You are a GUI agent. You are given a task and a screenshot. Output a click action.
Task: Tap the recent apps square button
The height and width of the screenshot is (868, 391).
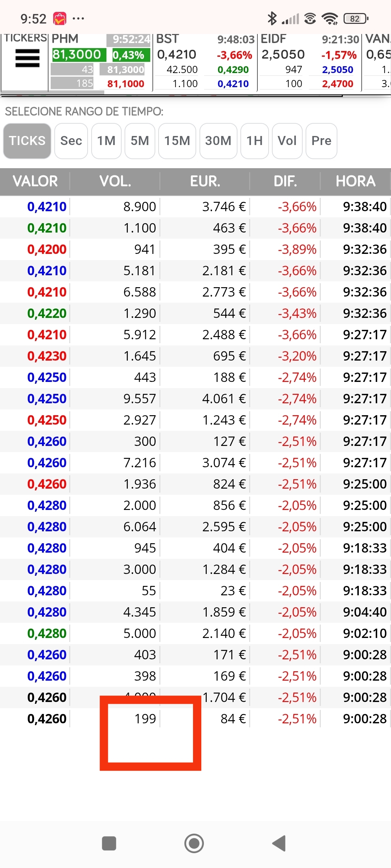tap(109, 843)
